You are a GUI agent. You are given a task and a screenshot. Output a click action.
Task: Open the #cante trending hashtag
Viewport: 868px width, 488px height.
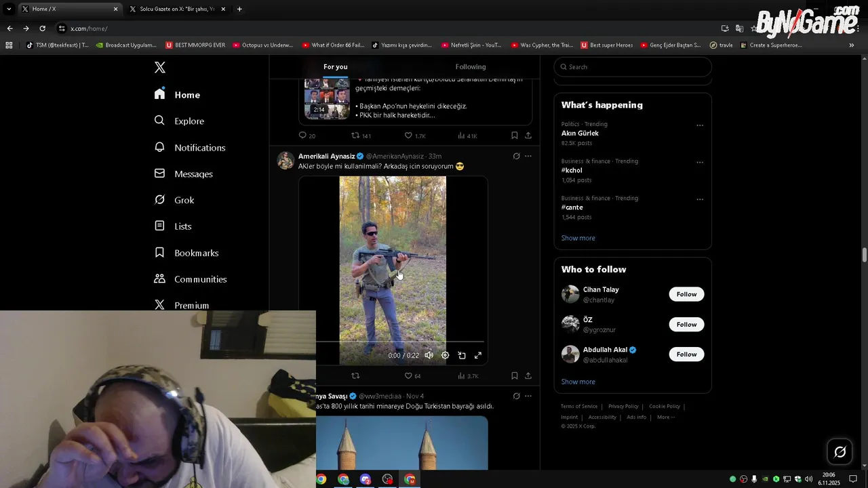pyautogui.click(x=572, y=207)
